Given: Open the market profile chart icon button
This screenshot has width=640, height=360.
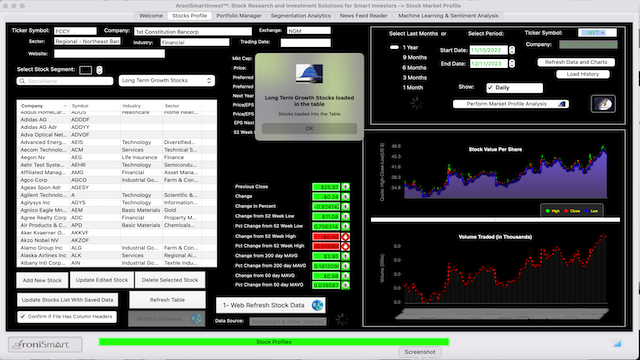Looking at the screenshot, I should 603,104.
